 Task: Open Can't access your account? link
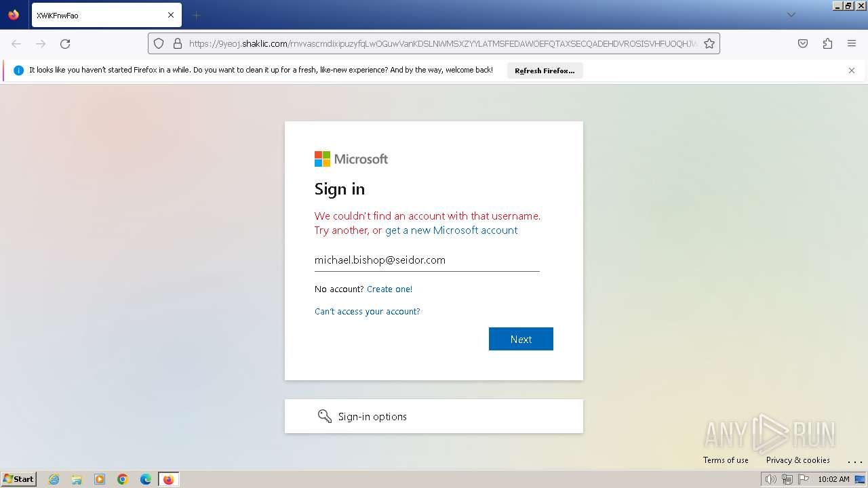coord(368,312)
